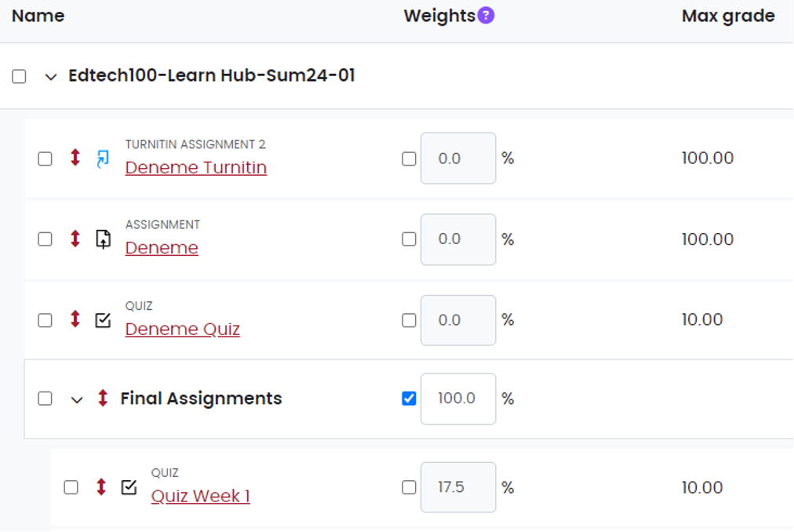Click the move icon for Quiz Week 1

pos(101,487)
